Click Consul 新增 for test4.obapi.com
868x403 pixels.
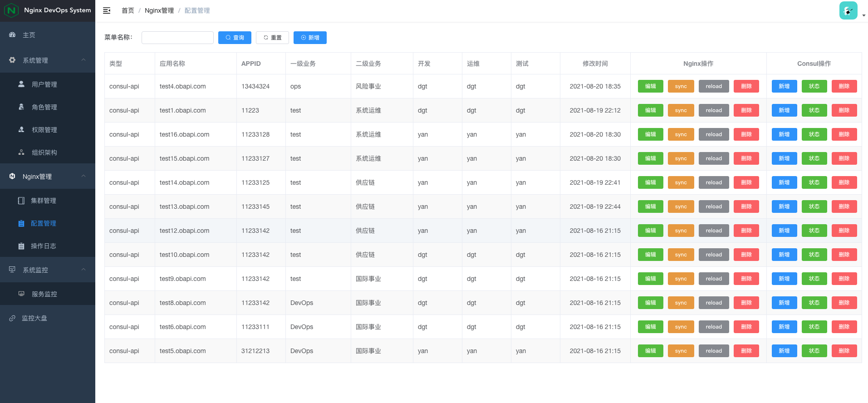784,86
